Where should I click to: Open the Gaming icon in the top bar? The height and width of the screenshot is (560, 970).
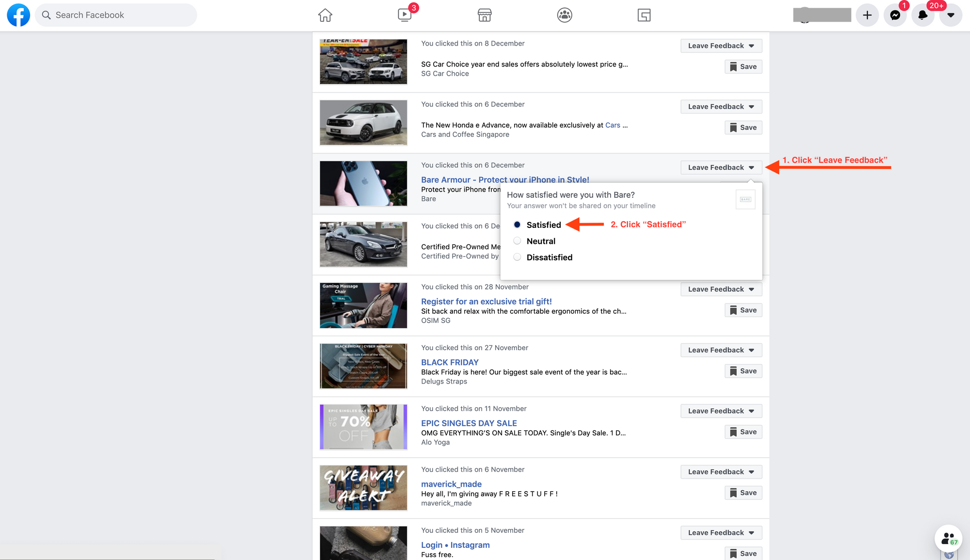pos(644,15)
